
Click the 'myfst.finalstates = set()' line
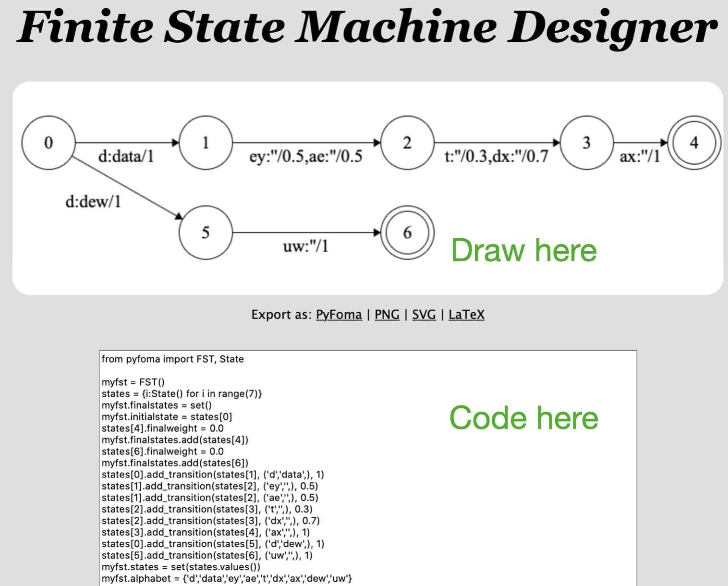[157, 405]
